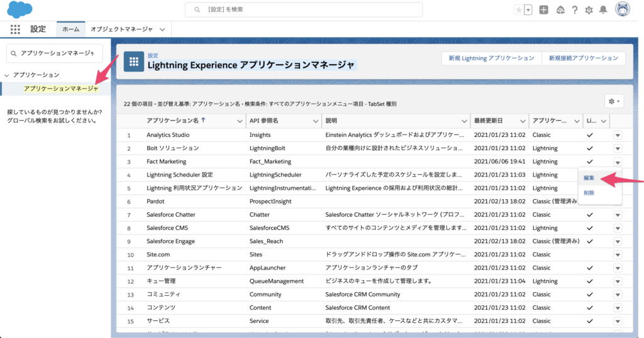This screenshot has width=644, height=338.
Task: Click the Lightning checkmark for Fact Marketing
Action: pos(590,161)
